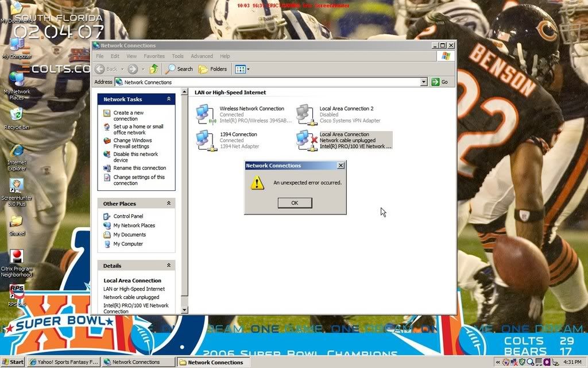Select the ScreenHunter 5.0 Plus desktop icon

coord(17,192)
